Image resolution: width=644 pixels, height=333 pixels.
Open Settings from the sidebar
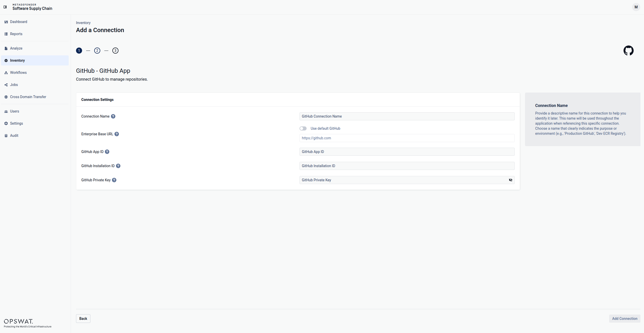click(x=35, y=123)
